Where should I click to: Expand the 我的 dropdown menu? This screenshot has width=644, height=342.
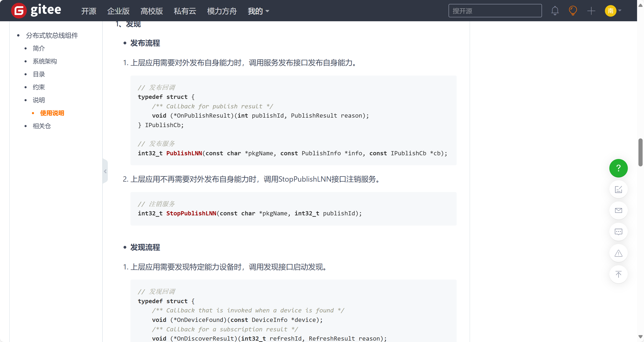[258, 11]
